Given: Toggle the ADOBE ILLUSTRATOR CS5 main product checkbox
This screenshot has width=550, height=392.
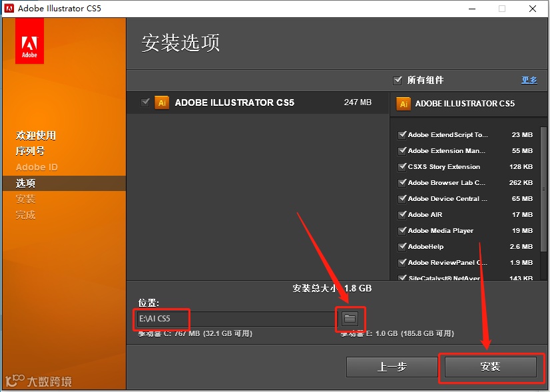Looking at the screenshot, I should pyautogui.click(x=145, y=102).
